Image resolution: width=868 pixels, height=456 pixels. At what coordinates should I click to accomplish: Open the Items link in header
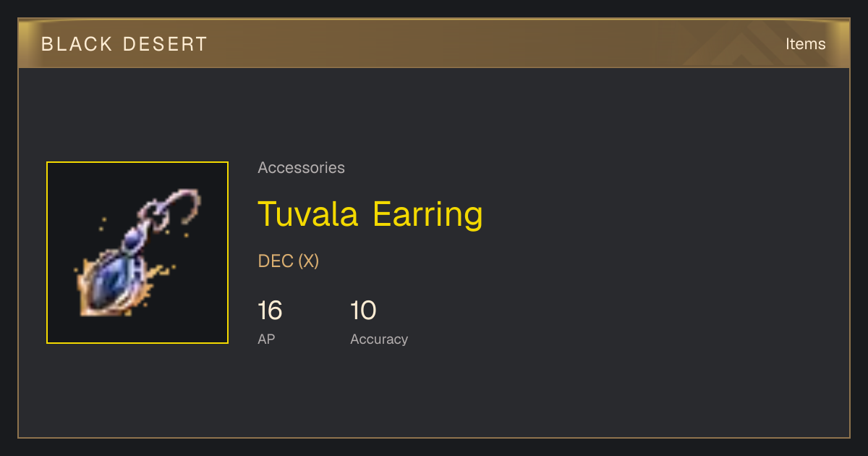point(805,43)
